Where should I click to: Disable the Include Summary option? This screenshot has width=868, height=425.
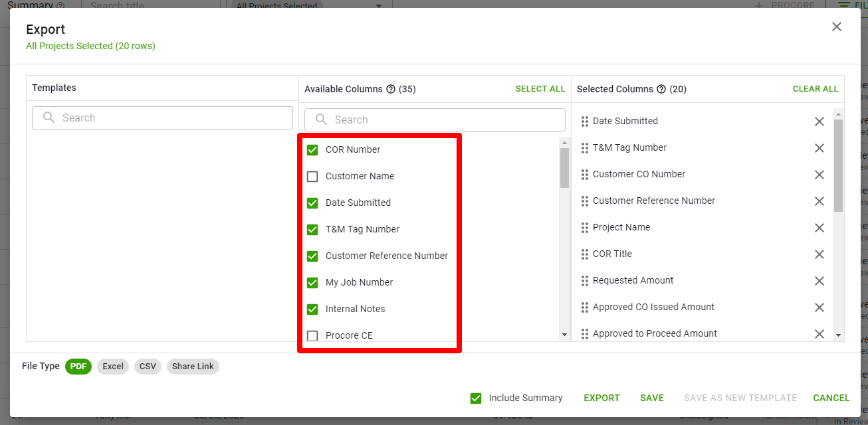pos(476,398)
